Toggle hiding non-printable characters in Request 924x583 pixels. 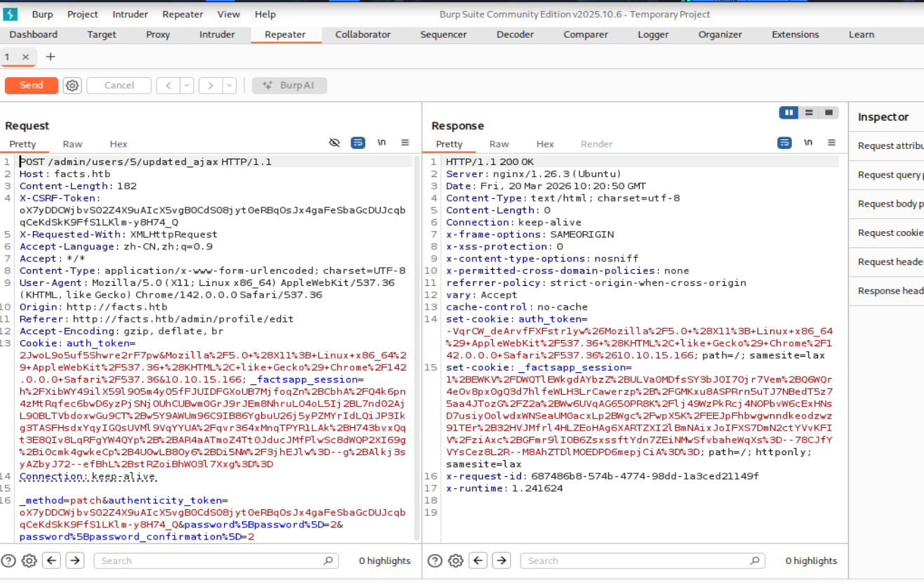tap(335, 143)
